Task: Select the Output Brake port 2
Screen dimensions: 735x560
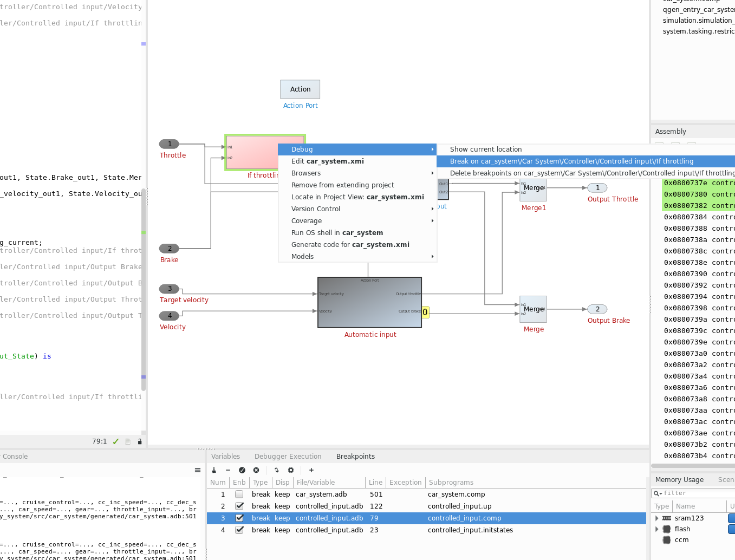Action: [x=597, y=309]
